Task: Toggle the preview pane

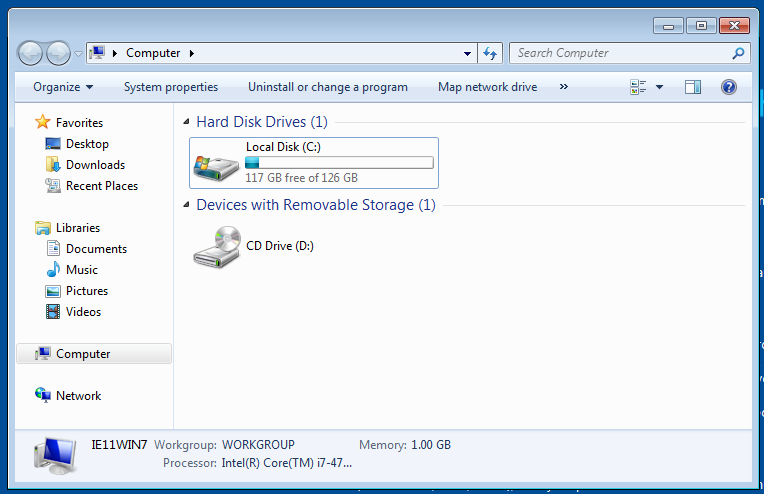Action: pos(692,87)
